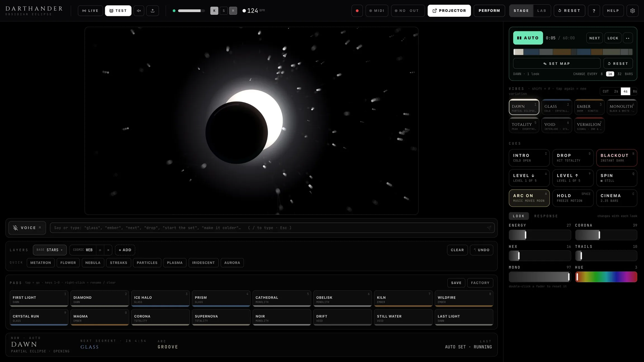Cycle the Cosmic Web layer refresh icon

(100, 250)
